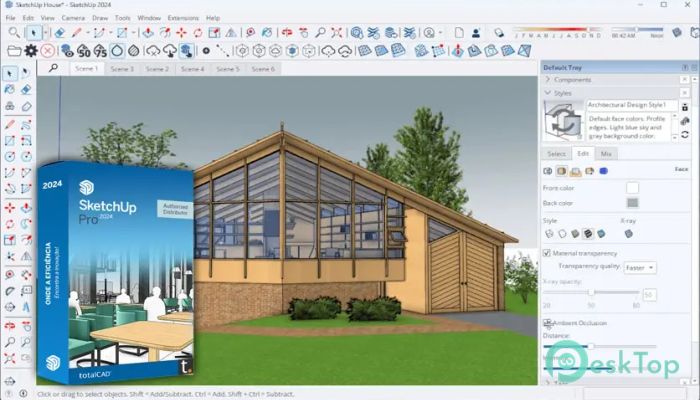Switch to the Scene 6 tab

[263, 69]
